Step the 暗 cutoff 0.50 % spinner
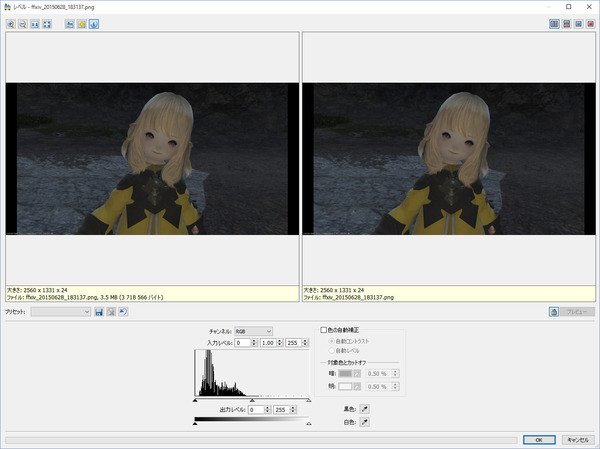 point(396,374)
